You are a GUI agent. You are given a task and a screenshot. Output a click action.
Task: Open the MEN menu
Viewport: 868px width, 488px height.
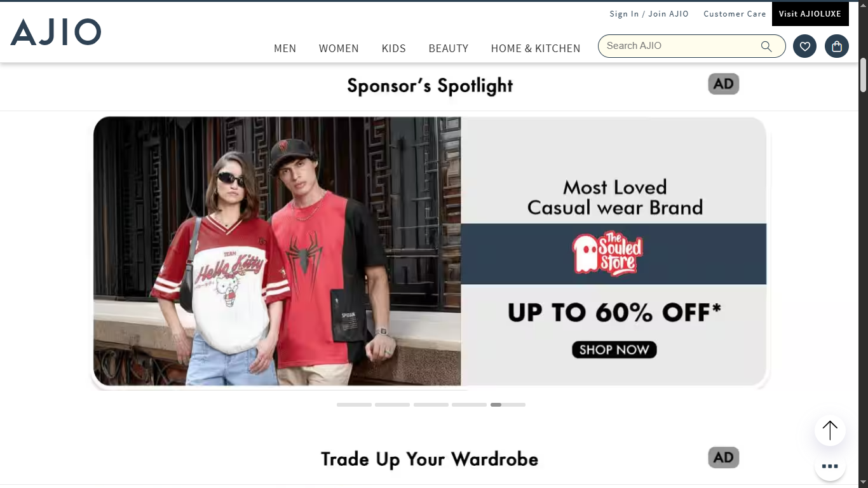(x=285, y=48)
